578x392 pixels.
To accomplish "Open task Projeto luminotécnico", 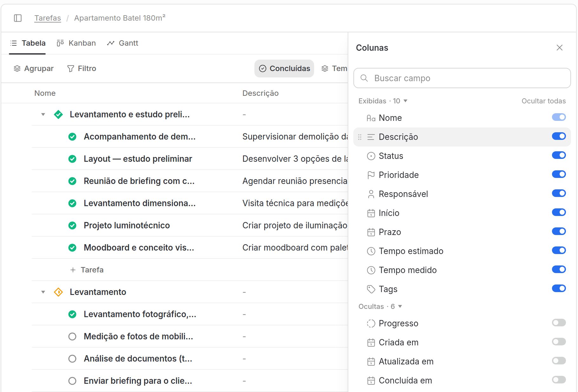I will [127, 225].
